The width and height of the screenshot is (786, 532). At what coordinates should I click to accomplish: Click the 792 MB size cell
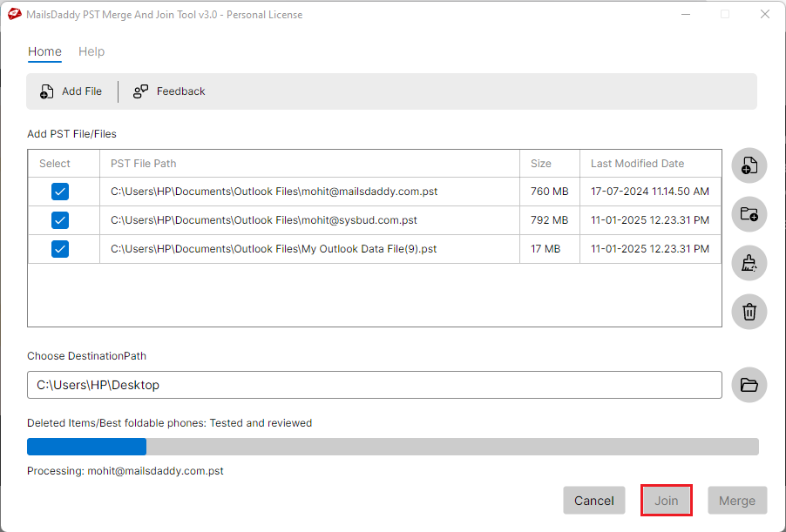[550, 220]
